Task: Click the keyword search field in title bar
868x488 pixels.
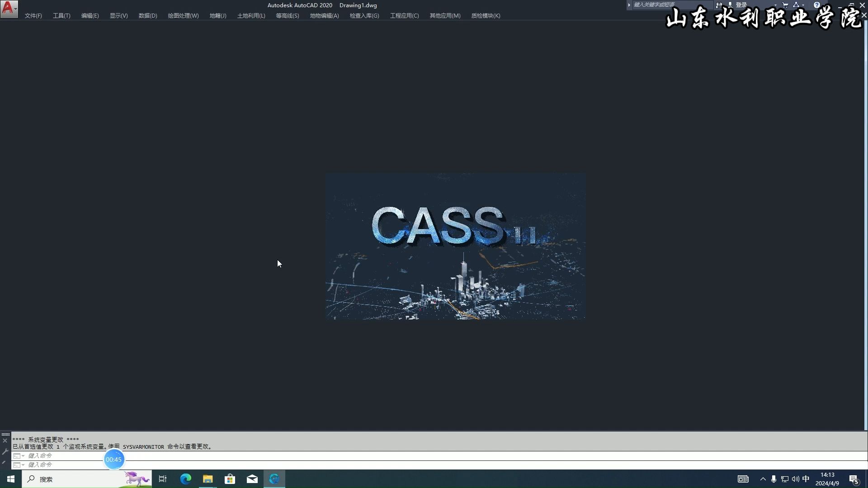Action: (x=672, y=5)
